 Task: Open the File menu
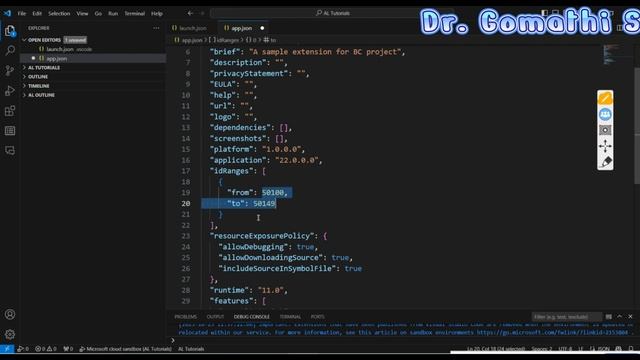pos(22,13)
